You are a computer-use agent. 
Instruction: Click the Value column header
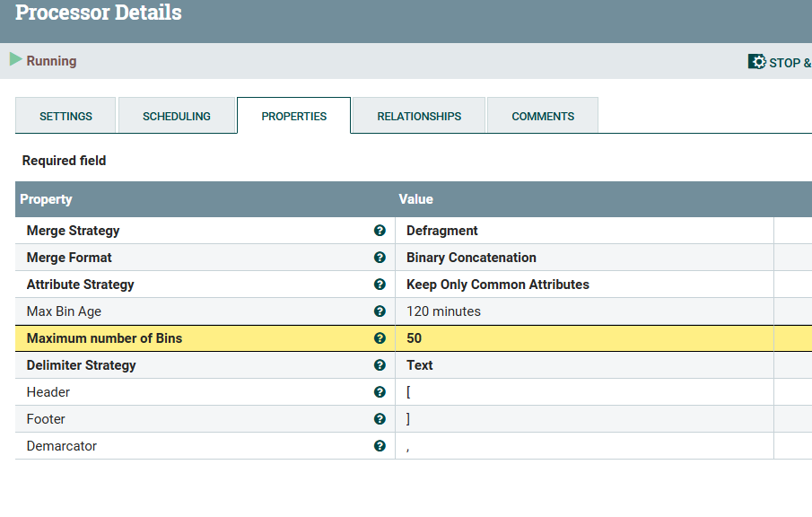[415, 199]
